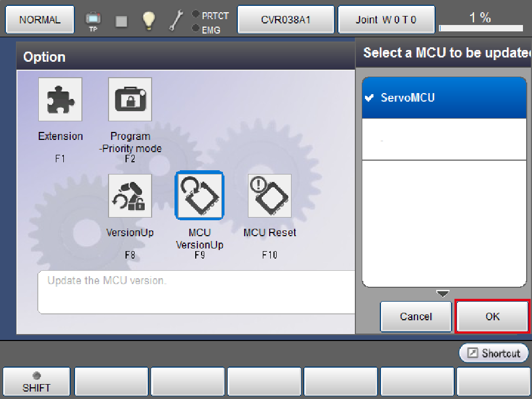Click the PRTCT status indicator

pyautogui.click(x=210, y=15)
